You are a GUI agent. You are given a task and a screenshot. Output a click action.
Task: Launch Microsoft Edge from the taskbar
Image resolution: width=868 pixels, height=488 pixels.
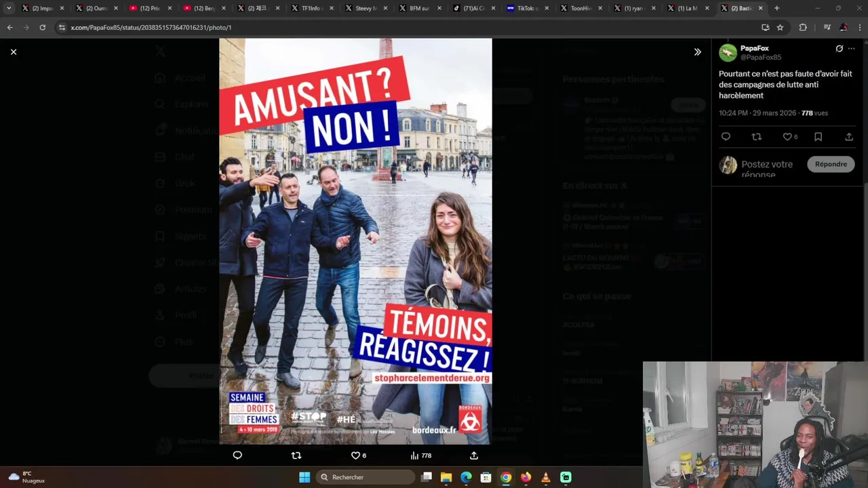pos(466,477)
